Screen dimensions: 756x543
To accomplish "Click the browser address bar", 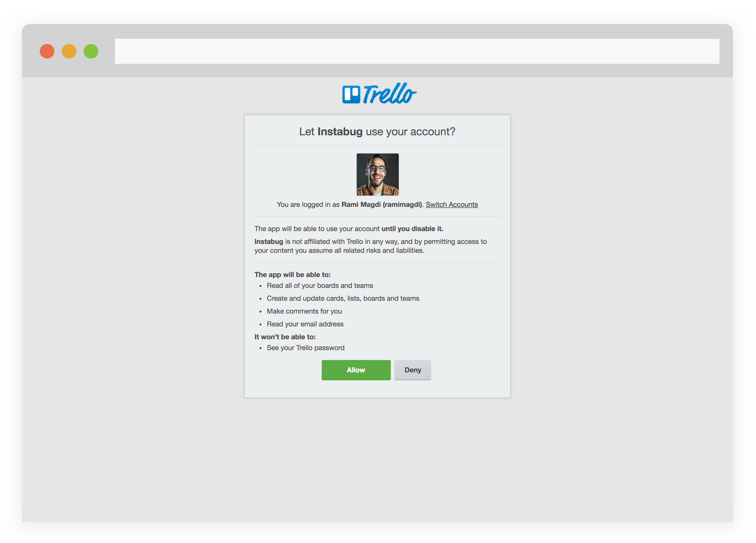I will coord(417,51).
